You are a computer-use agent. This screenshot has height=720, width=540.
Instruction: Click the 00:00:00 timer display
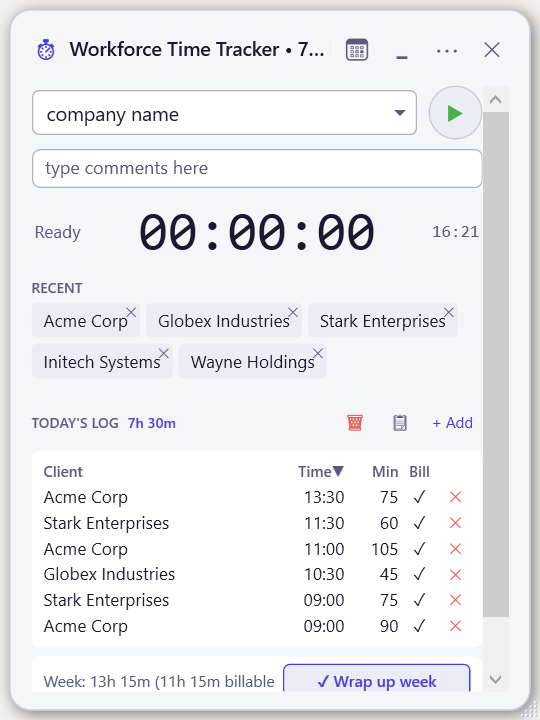point(257,232)
